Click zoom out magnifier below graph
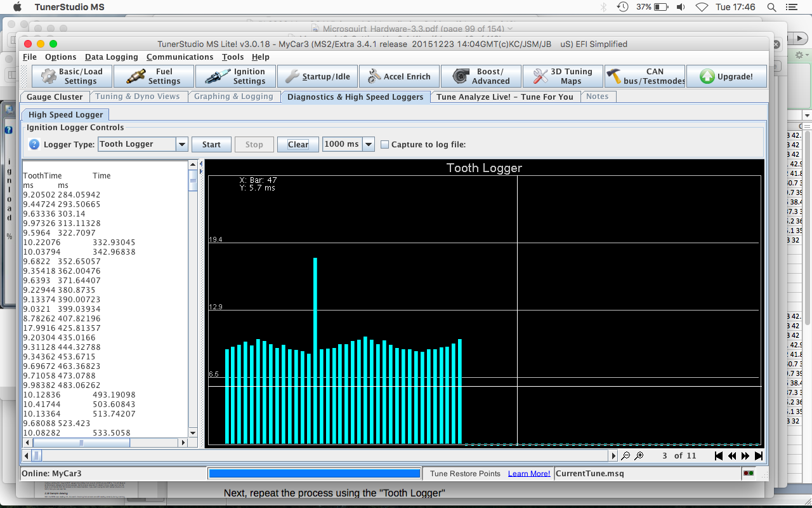The height and width of the screenshot is (508, 812). (x=625, y=456)
